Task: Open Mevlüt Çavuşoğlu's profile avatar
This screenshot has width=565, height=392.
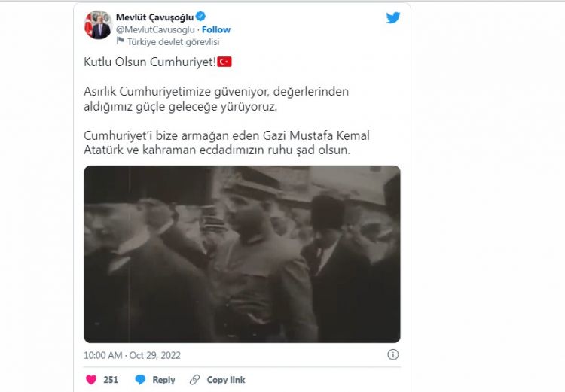Action: click(x=98, y=25)
